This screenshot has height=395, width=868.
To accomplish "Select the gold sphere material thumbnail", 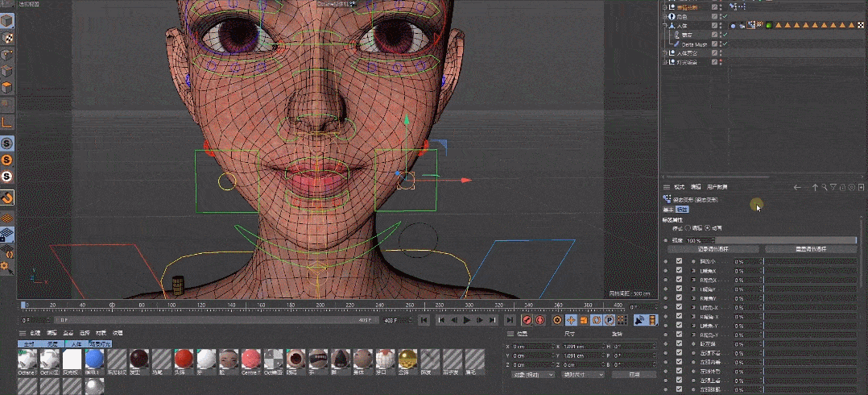I will [x=408, y=358].
